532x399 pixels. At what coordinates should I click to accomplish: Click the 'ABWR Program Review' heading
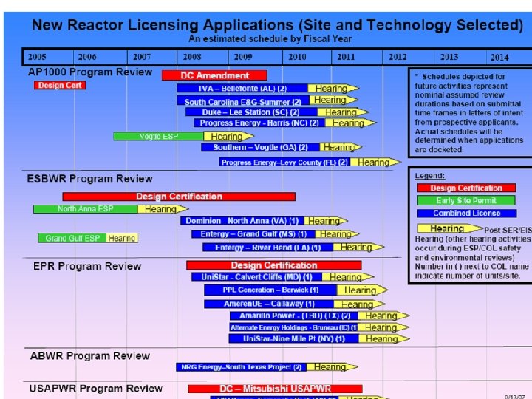click(90, 355)
